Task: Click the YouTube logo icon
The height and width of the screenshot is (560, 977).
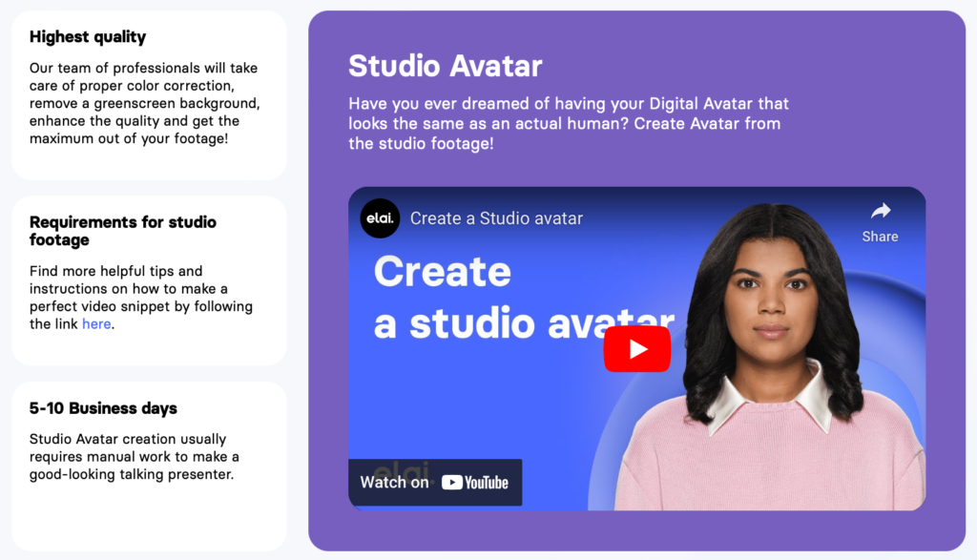Action: [475, 483]
